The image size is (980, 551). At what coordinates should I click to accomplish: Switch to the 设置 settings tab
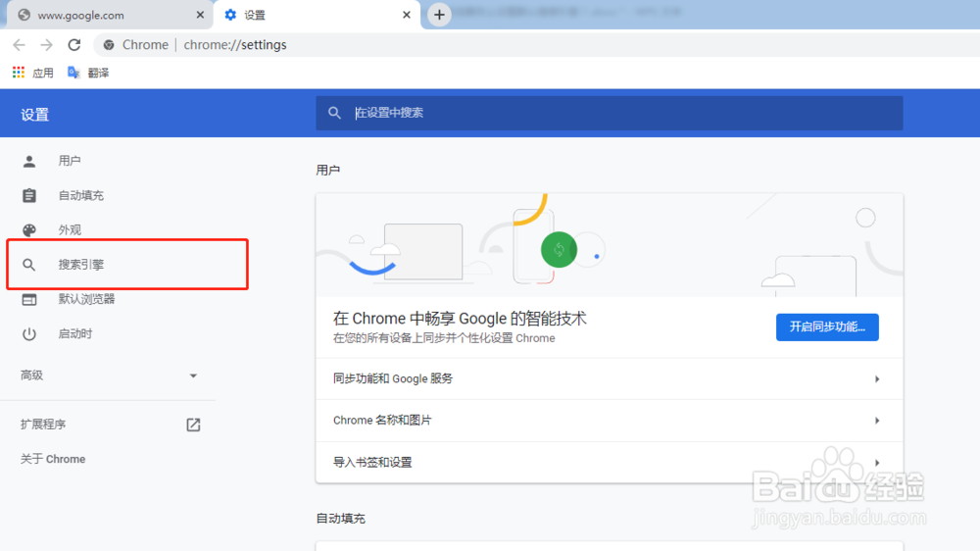tap(318, 15)
